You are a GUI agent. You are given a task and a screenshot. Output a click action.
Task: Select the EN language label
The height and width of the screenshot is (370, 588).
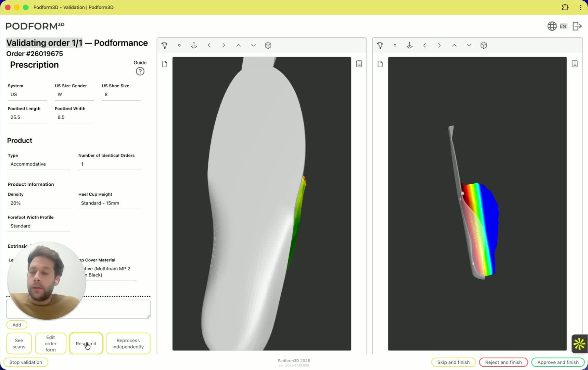563,26
